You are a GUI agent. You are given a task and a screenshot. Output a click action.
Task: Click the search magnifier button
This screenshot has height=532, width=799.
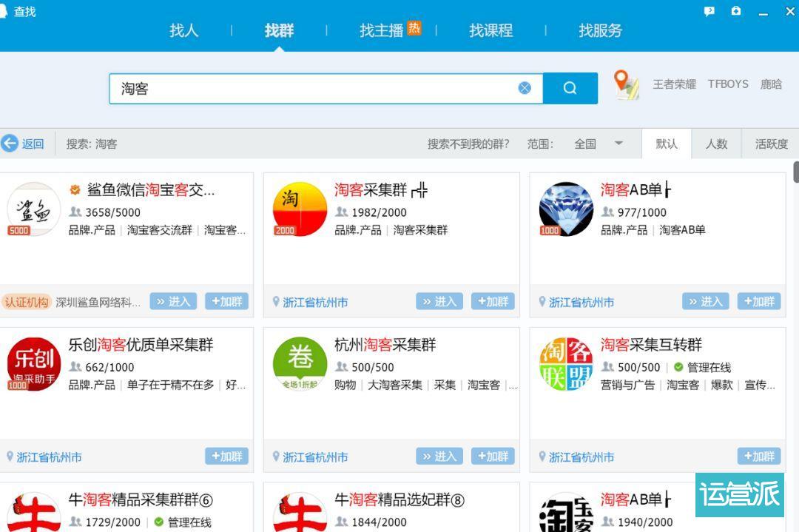point(570,88)
